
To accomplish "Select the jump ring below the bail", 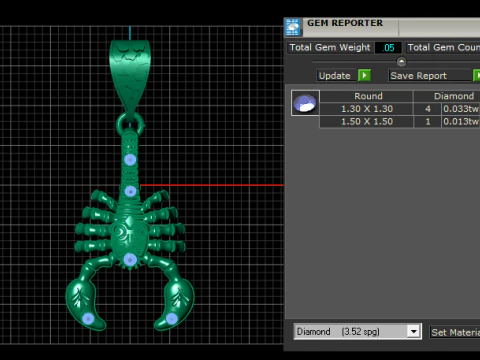I will 130,123.
